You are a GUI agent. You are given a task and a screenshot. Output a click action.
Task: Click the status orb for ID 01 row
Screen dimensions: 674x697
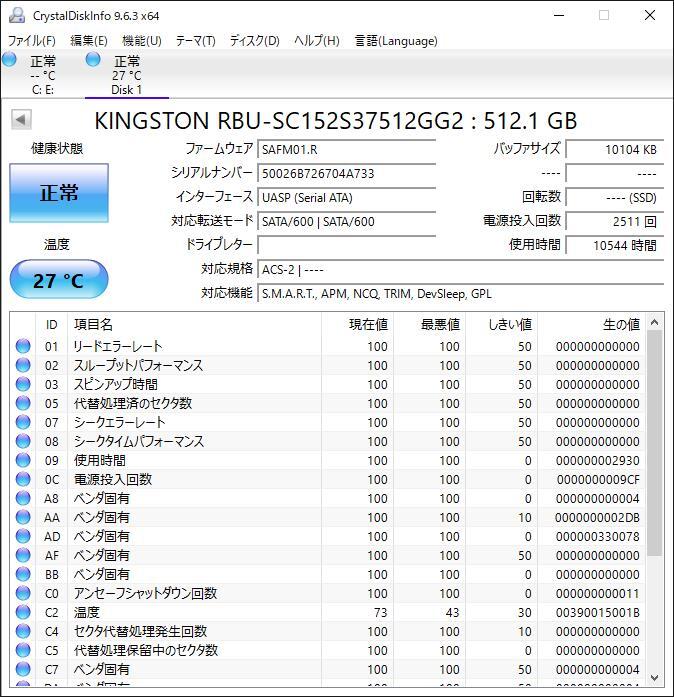[23, 346]
